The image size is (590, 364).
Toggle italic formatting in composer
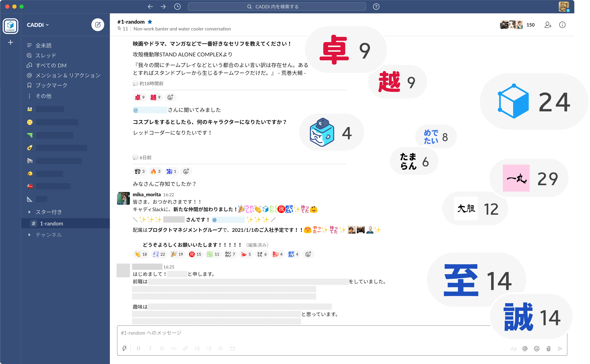150,348
